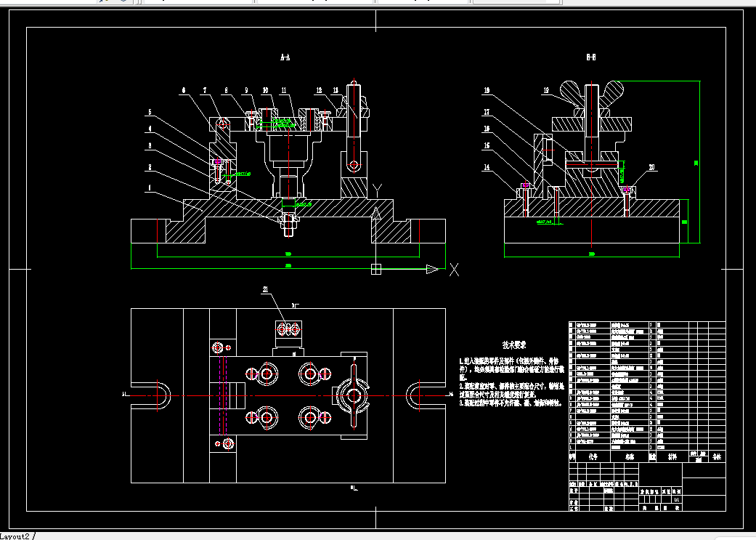The height and width of the screenshot is (540, 756).
Task: Select part balloon number 9
Action: coord(246,90)
